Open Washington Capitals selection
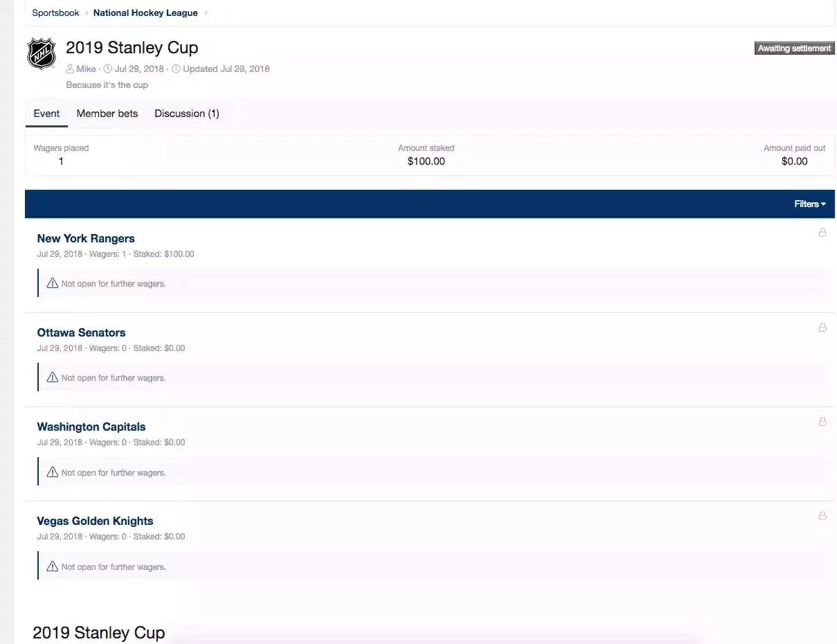Viewport: 837px width, 644px height. click(x=91, y=427)
